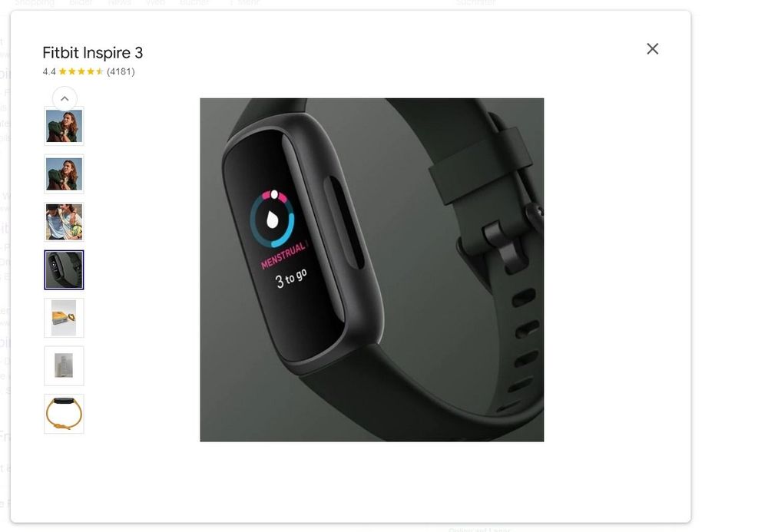The width and height of the screenshot is (768, 532).
Task: Select the small gray product thumbnail
Action: click(65, 366)
